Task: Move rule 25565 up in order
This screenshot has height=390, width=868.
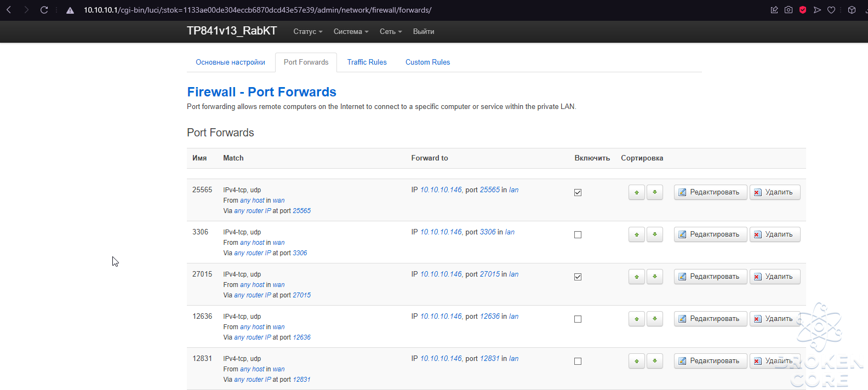Action: (x=637, y=192)
